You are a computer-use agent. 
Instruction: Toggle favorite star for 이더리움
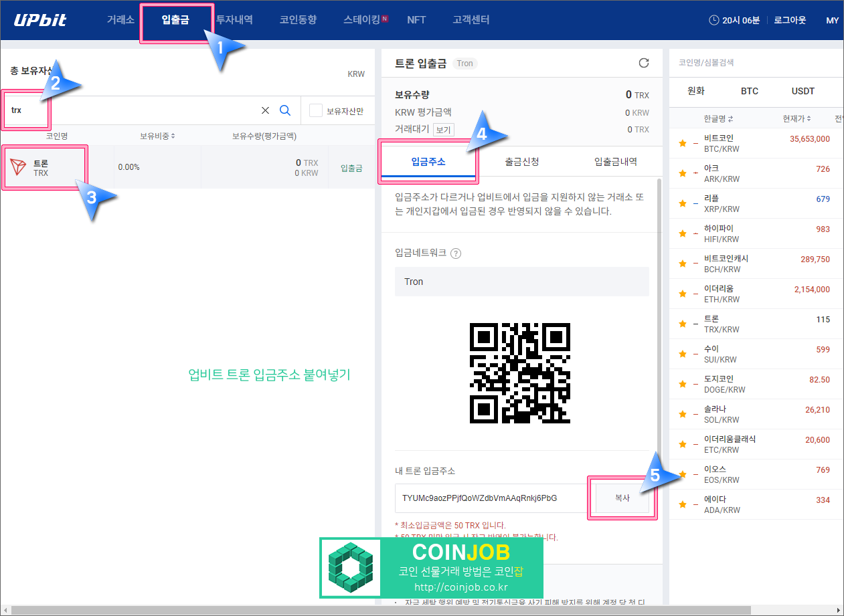(683, 294)
